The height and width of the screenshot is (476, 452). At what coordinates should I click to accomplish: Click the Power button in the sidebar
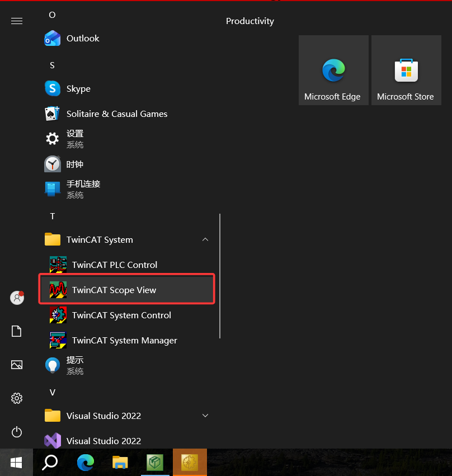[17, 432]
